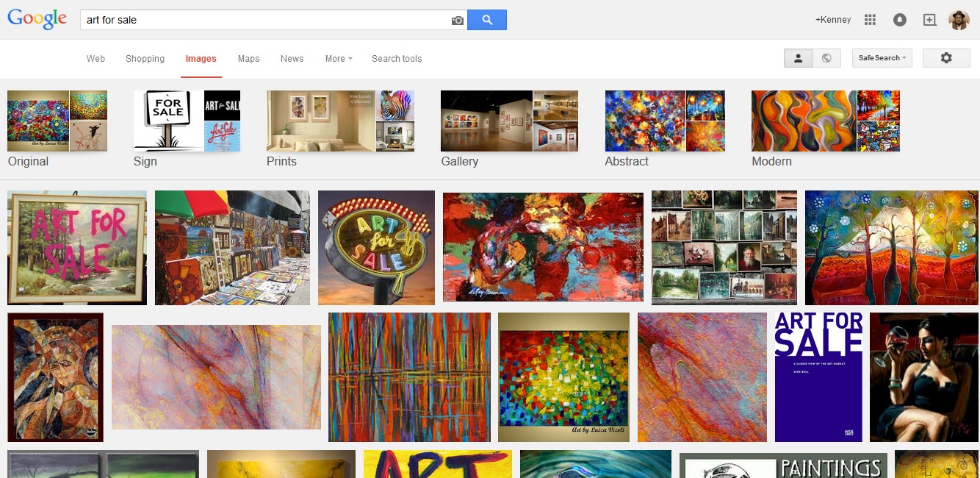The height and width of the screenshot is (478, 980).
Task: Open the purple Art For Sale book cover image
Action: [818, 377]
